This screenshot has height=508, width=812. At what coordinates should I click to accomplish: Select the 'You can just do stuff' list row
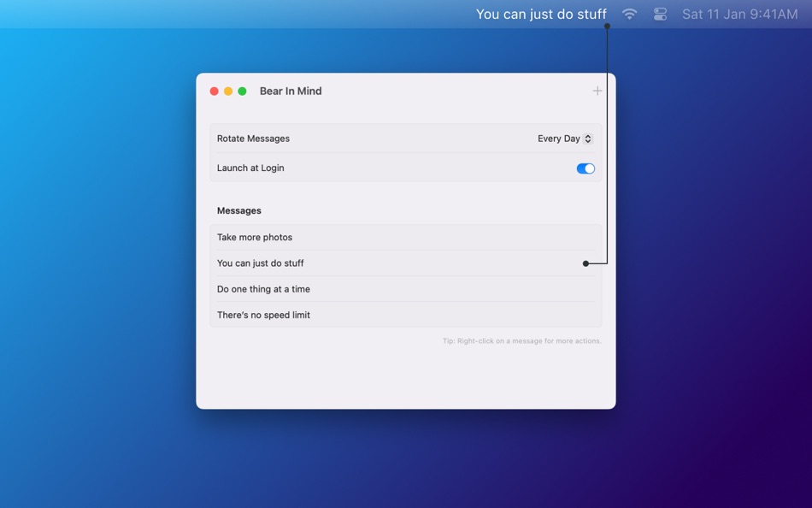405,263
